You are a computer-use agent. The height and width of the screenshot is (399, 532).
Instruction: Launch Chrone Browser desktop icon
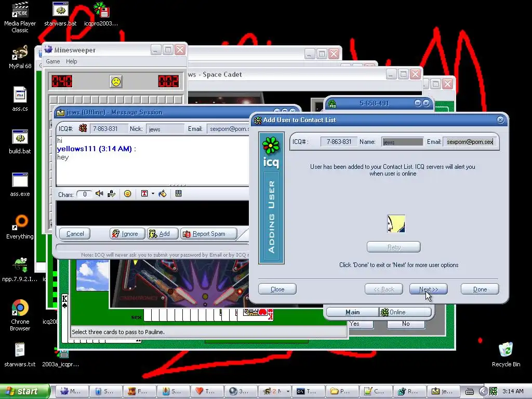point(20,315)
